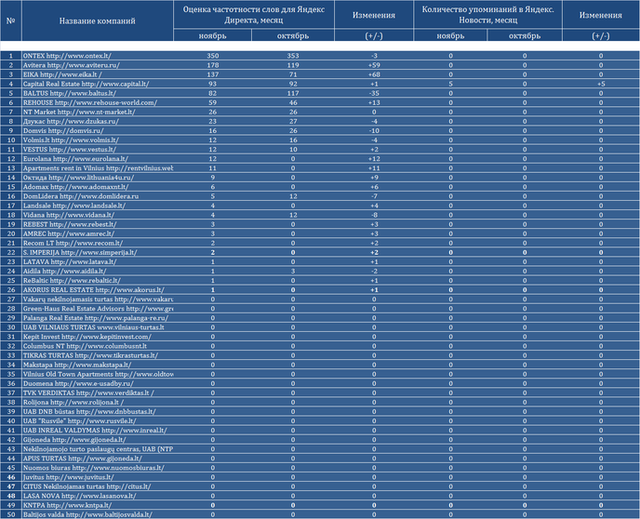Viewport: 640px width, 519px height.
Task: Click the Apartments rent in Vilnius cell
Action: 97,168
